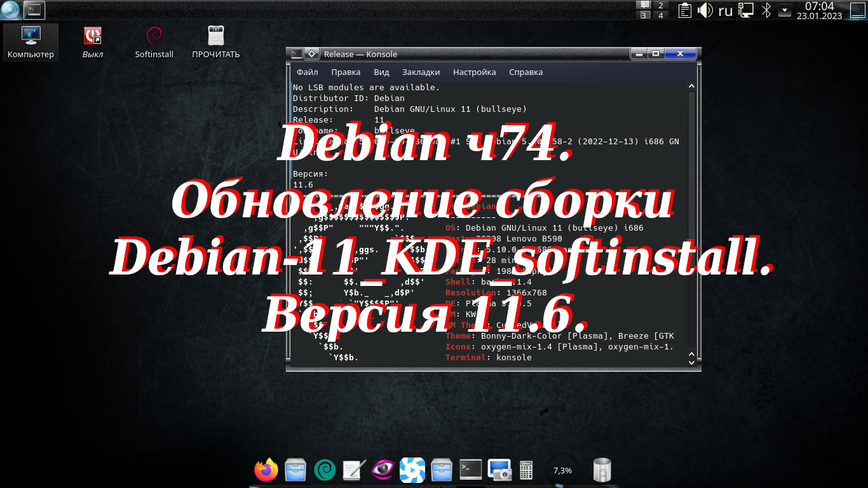
Task: Click the 'Distributor ID: Debian' line
Action: click(x=348, y=98)
